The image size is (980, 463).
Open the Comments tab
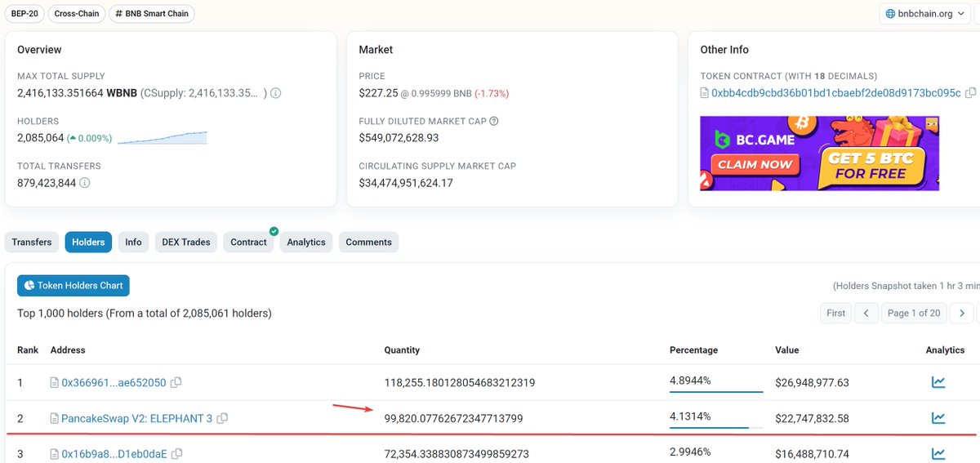click(369, 242)
